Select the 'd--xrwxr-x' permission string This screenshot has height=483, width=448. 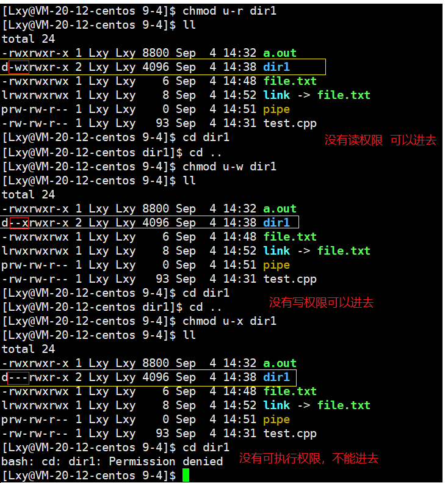point(35,223)
